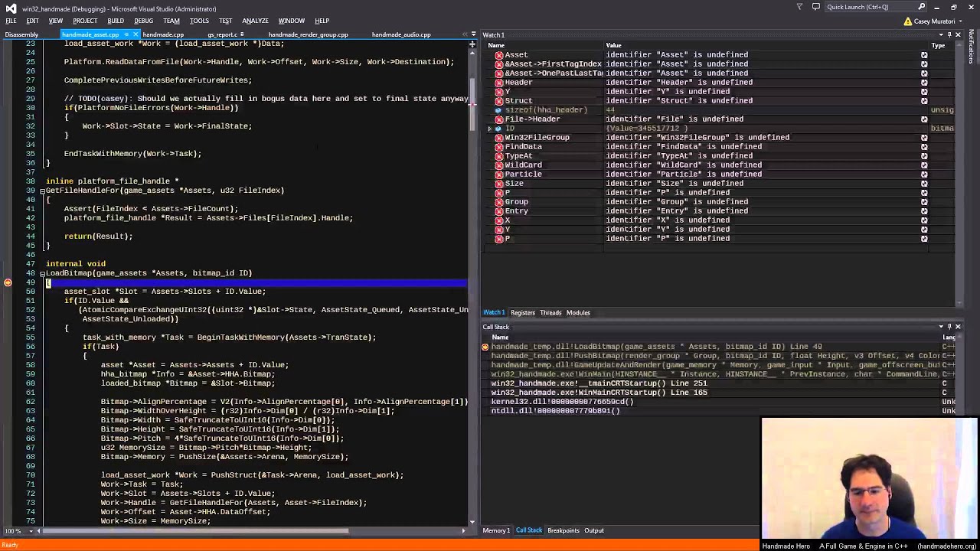Switch to the handmade_audio.cpp tab

pyautogui.click(x=401, y=34)
